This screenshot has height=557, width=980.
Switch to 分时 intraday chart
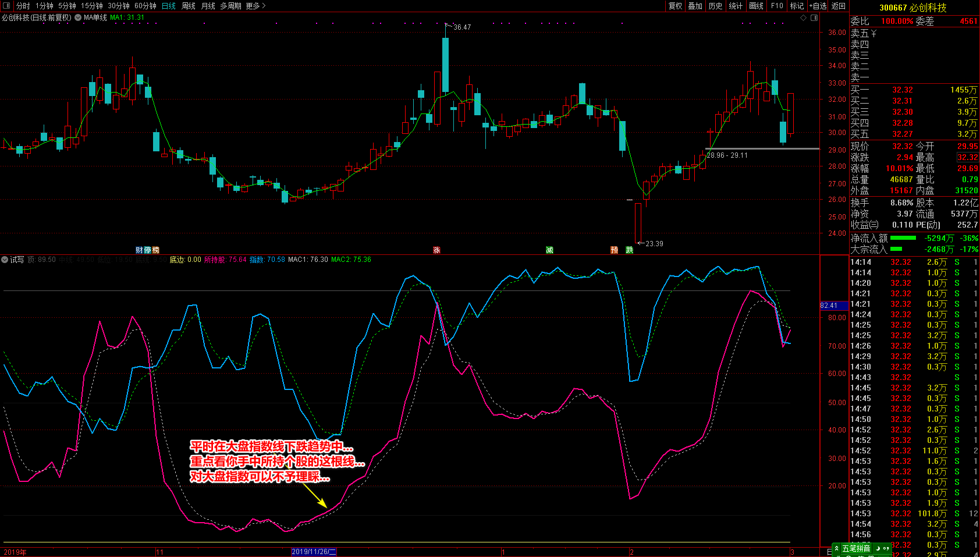pos(23,6)
